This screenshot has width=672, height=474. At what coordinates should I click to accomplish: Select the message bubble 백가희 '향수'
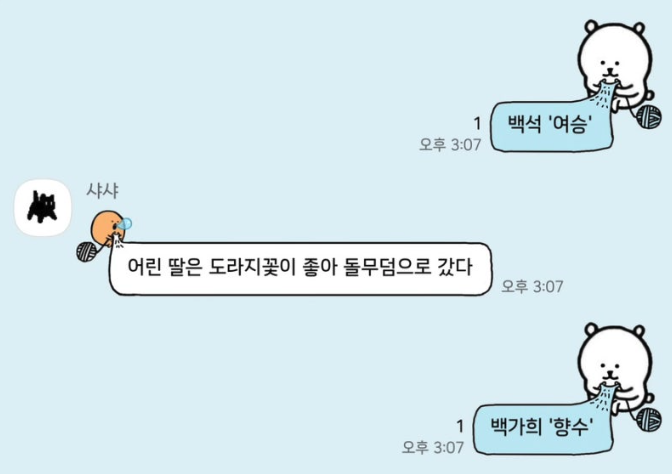543,429
